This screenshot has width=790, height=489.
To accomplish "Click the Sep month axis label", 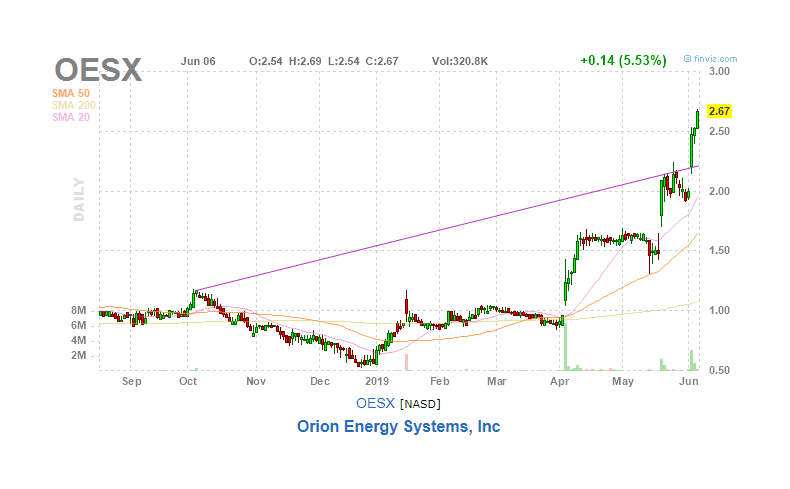I will coord(131,381).
